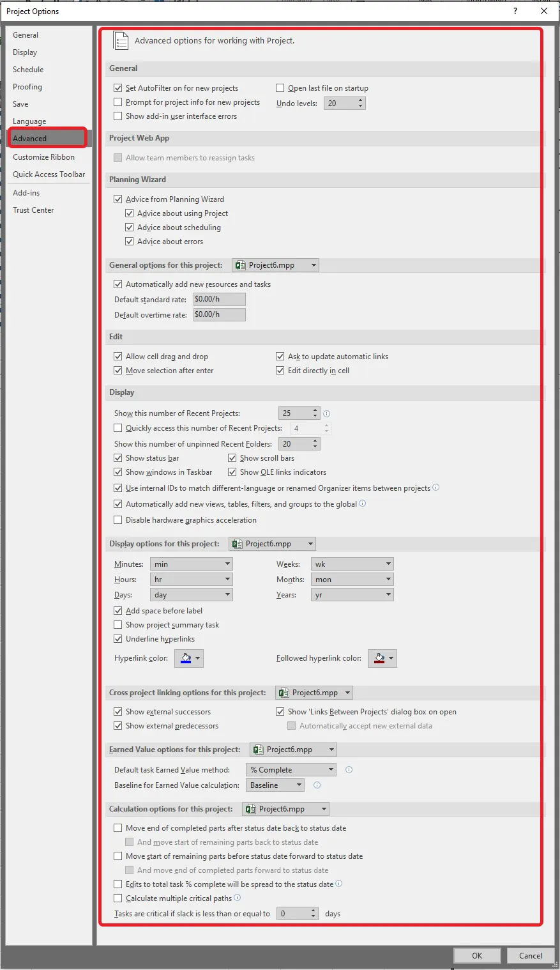Open the Days label dropdown
The image size is (560, 970).
click(192, 595)
